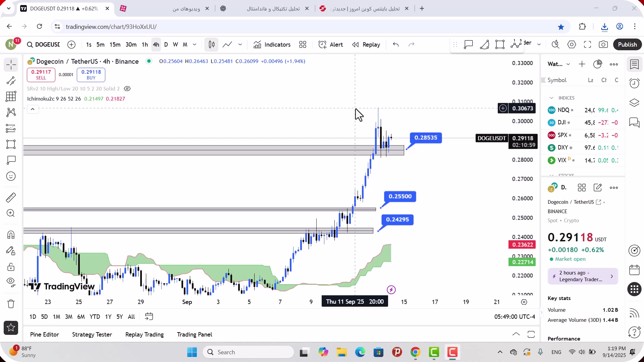The width and height of the screenshot is (644, 362).
Task: Open the Indicators dialog
Action: (272, 45)
